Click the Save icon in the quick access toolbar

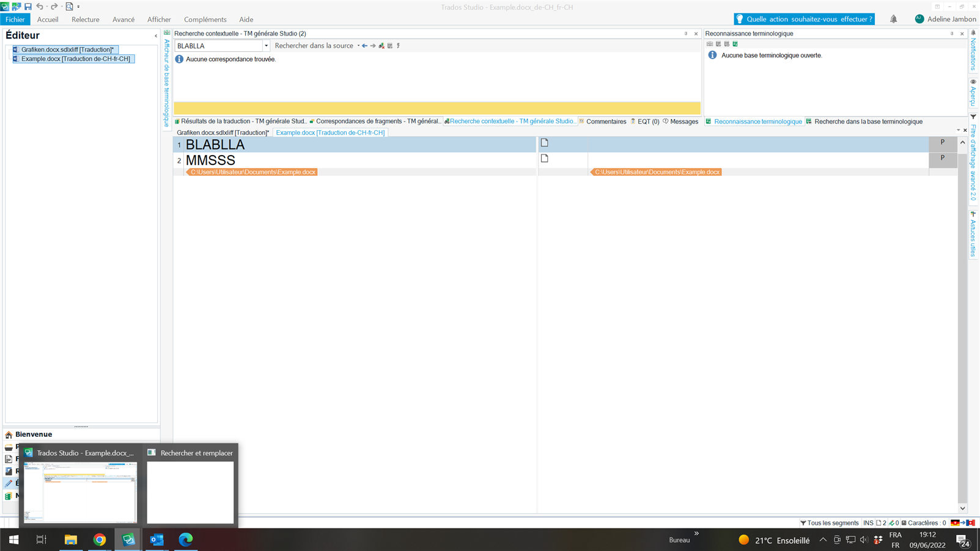[28, 6]
